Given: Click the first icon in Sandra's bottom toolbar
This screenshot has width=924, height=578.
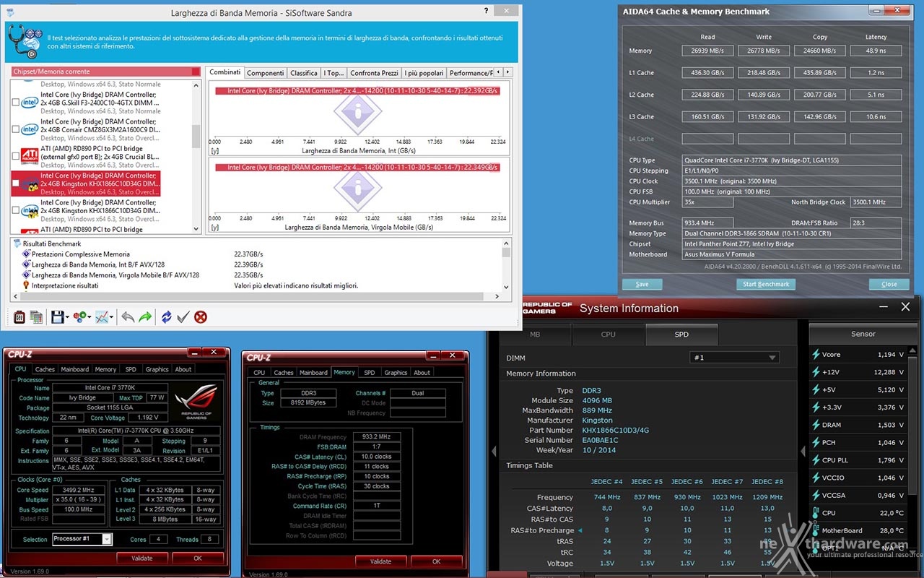Looking at the screenshot, I should point(19,316).
